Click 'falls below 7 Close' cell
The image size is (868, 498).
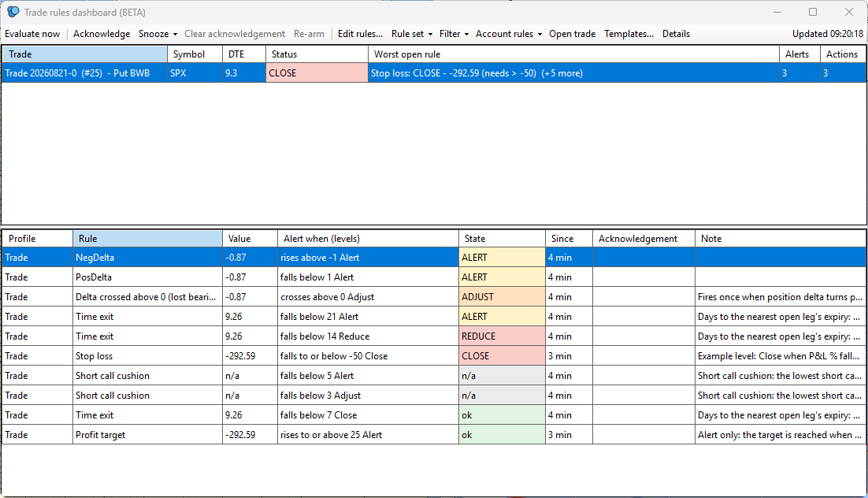coord(368,415)
